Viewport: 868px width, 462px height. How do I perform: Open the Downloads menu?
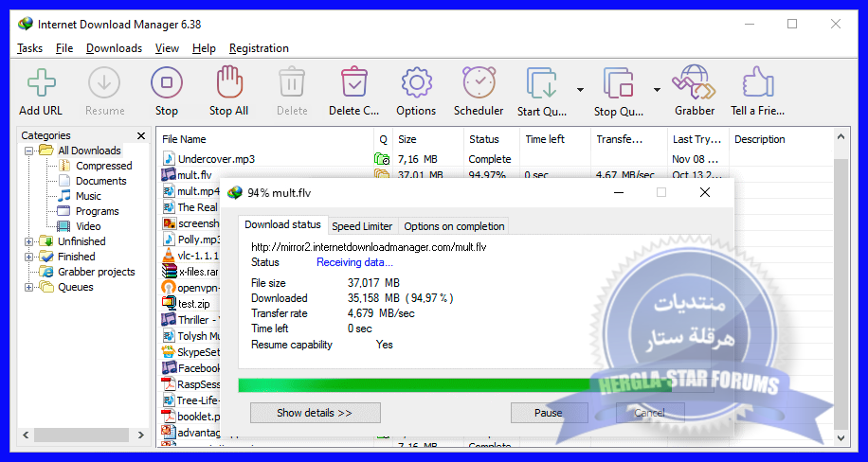(x=114, y=48)
